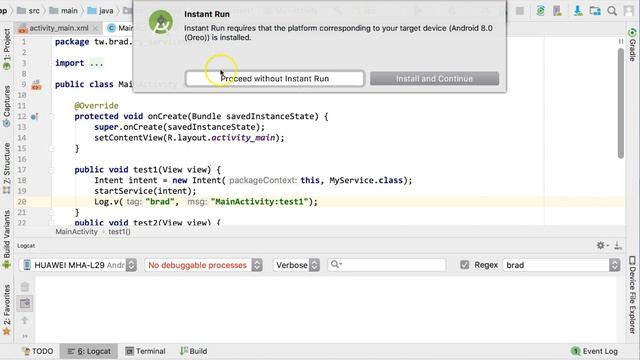This screenshot has height=360, width=640.
Task: Open the Gradle side panel
Action: click(x=632, y=45)
